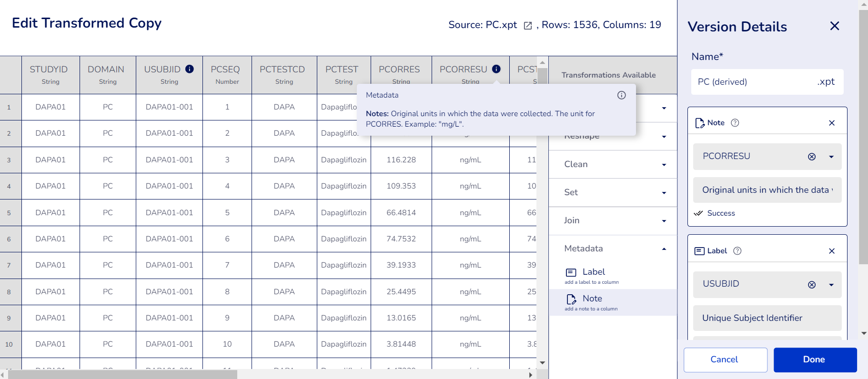Click the Label icon under Metadata
This screenshot has height=379, width=868.
point(571,272)
